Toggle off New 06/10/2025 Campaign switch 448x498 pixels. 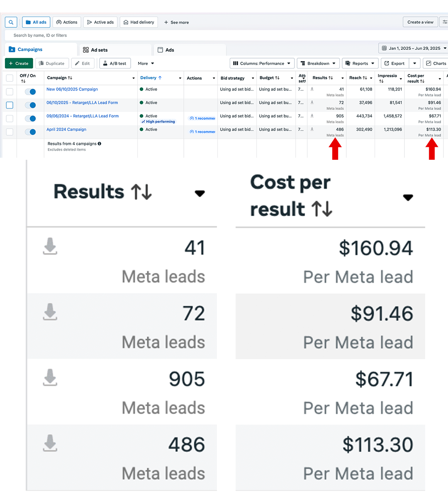(x=30, y=92)
